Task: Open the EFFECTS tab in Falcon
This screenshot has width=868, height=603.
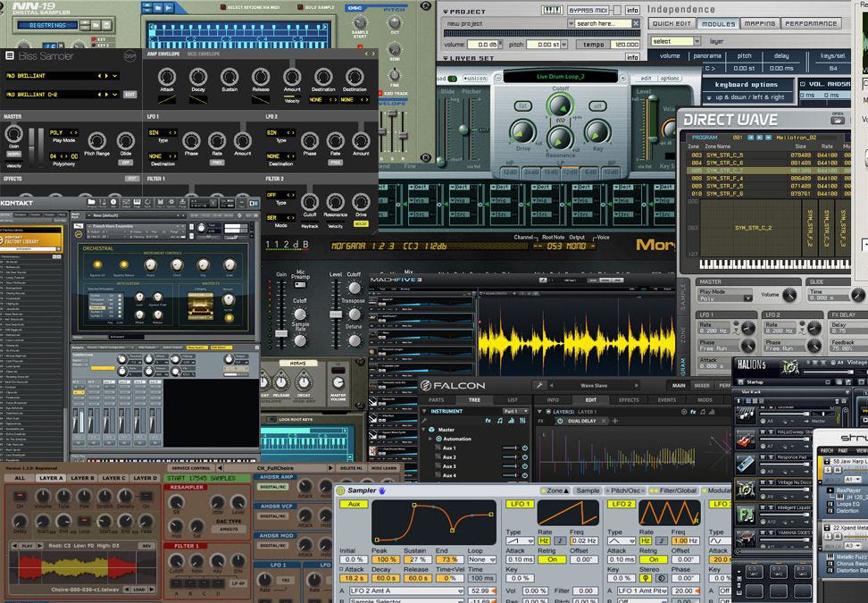Action: click(x=629, y=400)
